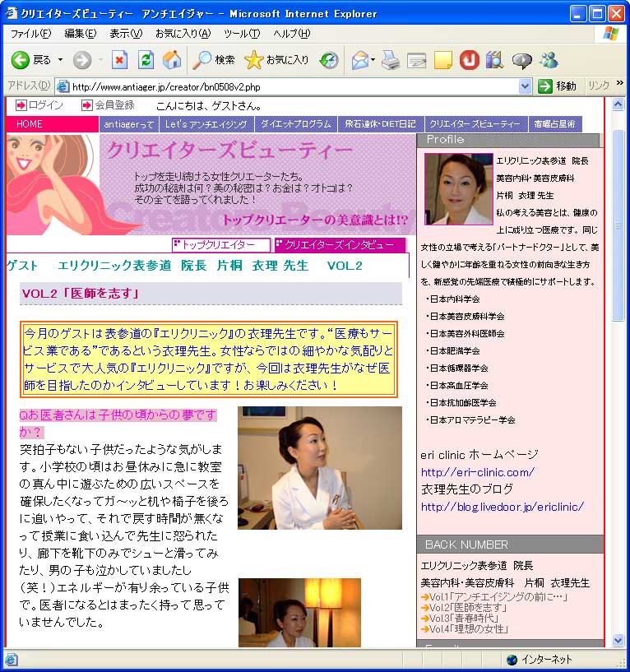Refresh the page using the toolbar icon

pyautogui.click(x=146, y=60)
